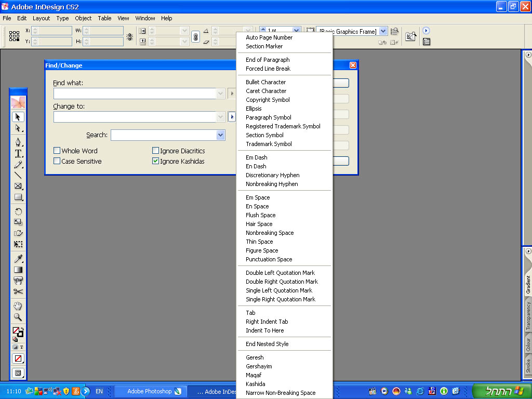Click the fill and stroke colour swatch
532x399 pixels.
click(18, 332)
